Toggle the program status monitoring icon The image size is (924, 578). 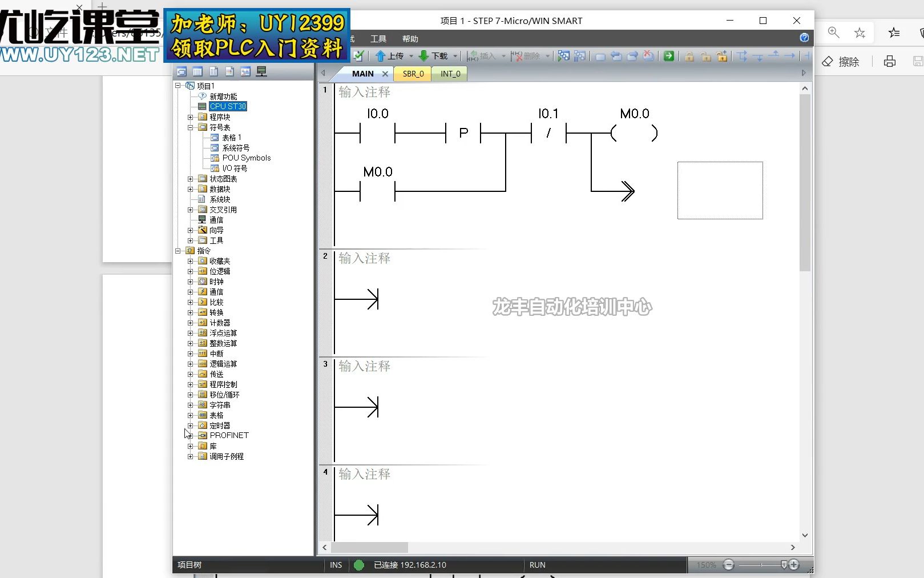tap(564, 56)
